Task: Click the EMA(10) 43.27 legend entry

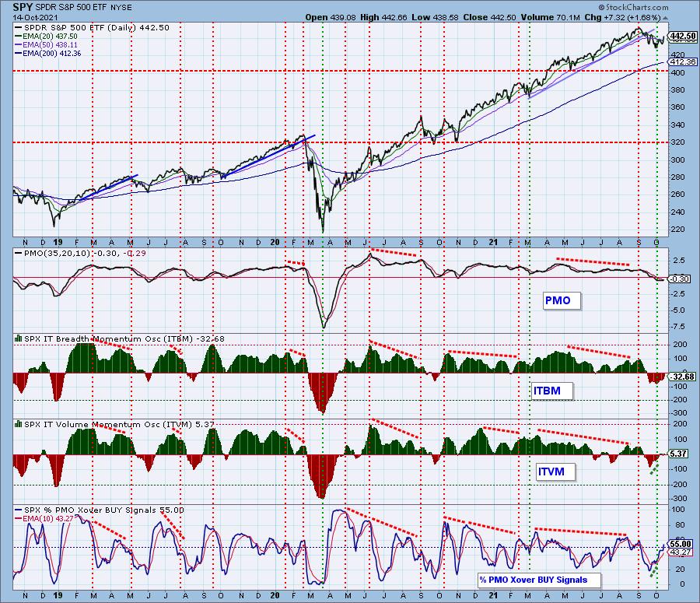Action: click(44, 518)
